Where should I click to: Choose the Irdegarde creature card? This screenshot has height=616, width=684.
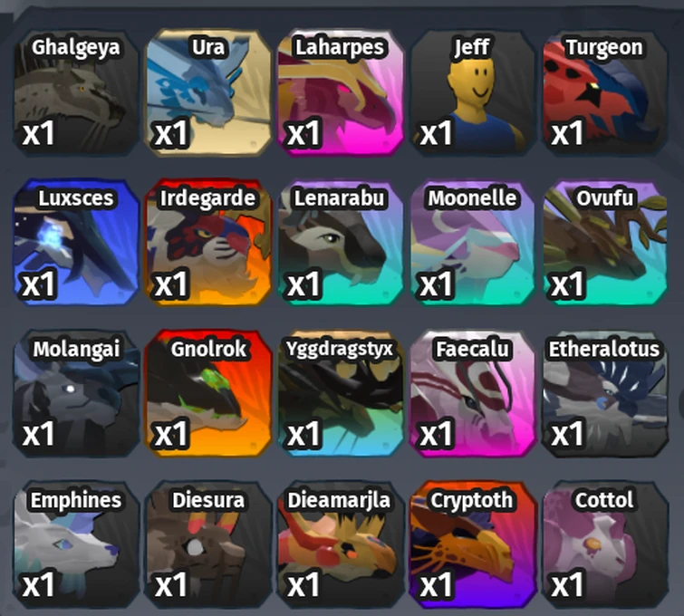point(208,243)
